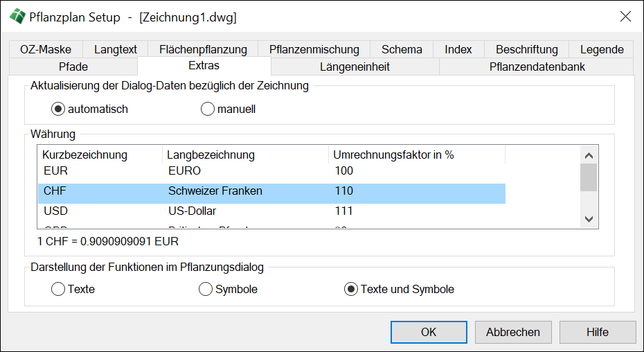Click the currency list scrollbar thumb
Viewport: 644px width, 352px height.
tap(589, 177)
